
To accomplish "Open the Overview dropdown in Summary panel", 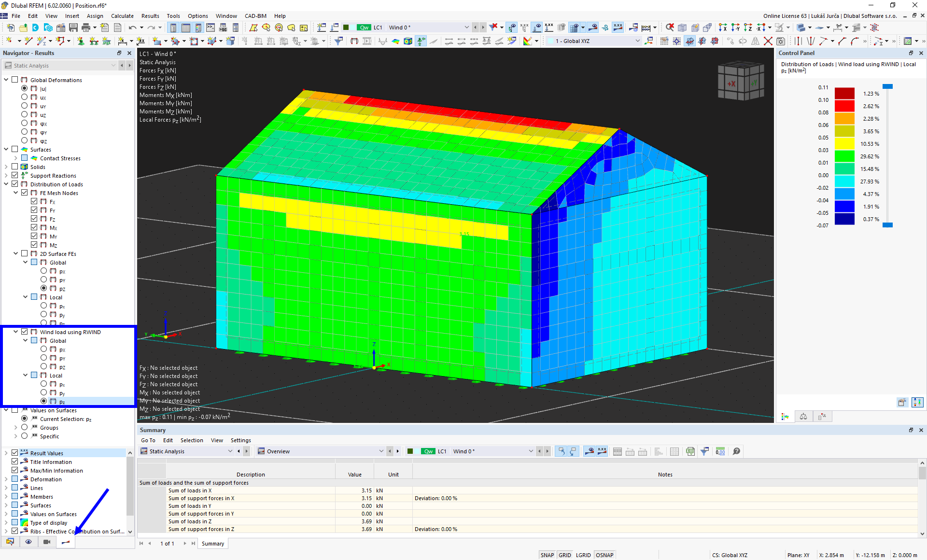I will pyautogui.click(x=381, y=451).
